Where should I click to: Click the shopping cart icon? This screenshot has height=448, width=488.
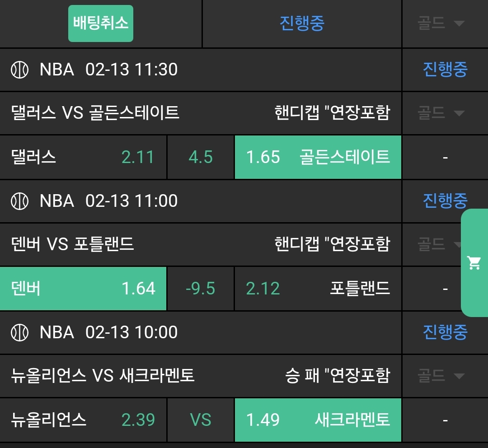(474, 263)
